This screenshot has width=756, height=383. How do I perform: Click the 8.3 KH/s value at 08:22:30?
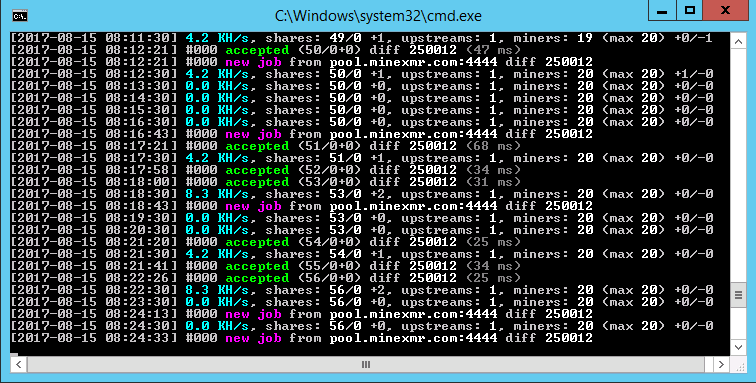(217, 290)
